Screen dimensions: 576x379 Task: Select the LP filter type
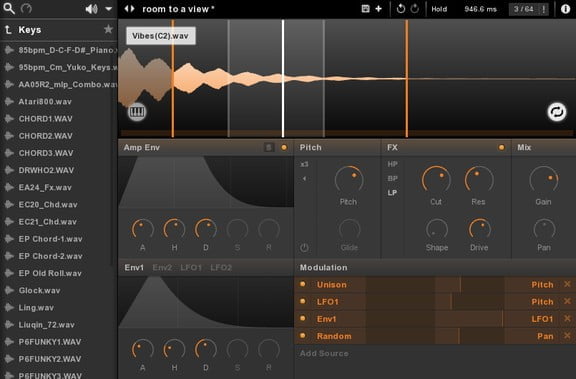[392, 192]
